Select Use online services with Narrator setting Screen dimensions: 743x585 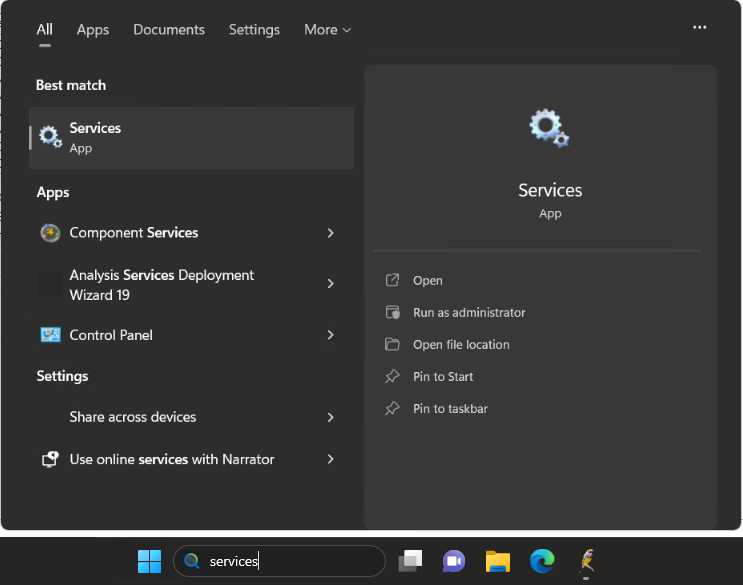click(189, 459)
